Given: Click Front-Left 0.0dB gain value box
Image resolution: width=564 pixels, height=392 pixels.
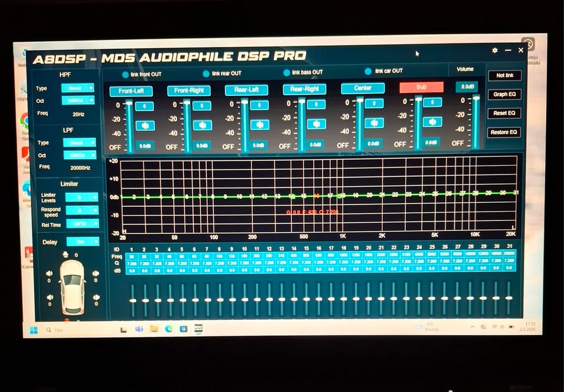Looking at the screenshot, I should [x=145, y=146].
